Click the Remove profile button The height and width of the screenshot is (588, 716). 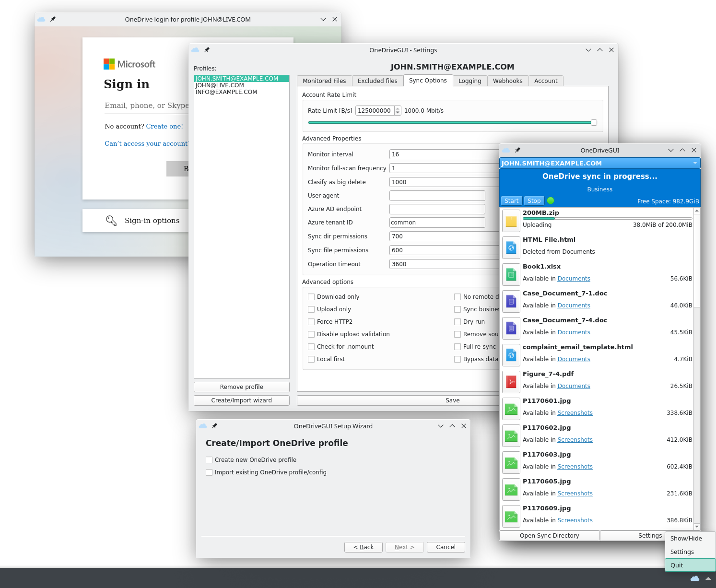click(242, 387)
